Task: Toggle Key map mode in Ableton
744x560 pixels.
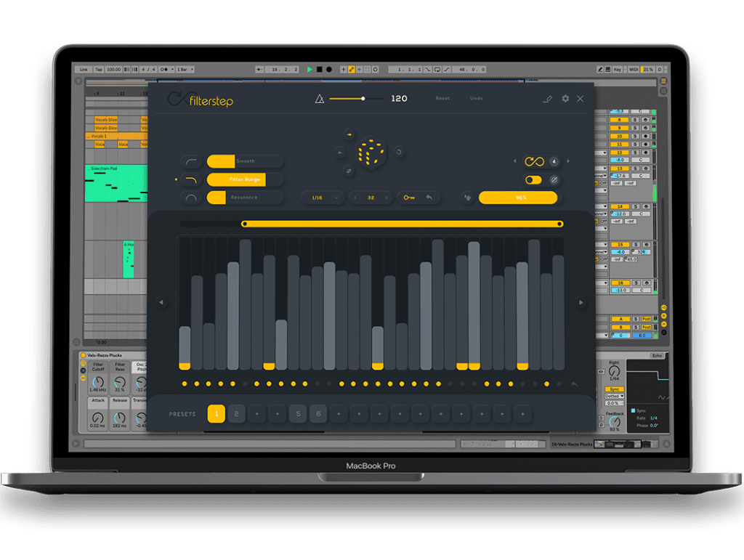Action: point(618,69)
